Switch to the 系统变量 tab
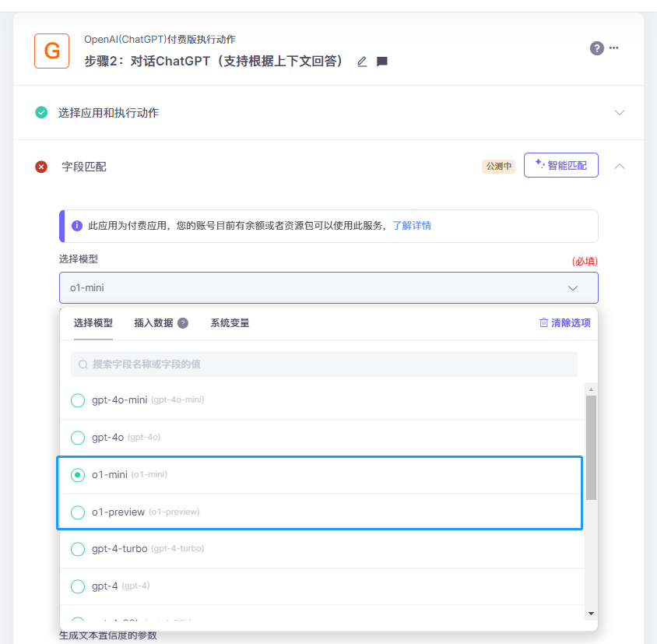 pyautogui.click(x=230, y=323)
